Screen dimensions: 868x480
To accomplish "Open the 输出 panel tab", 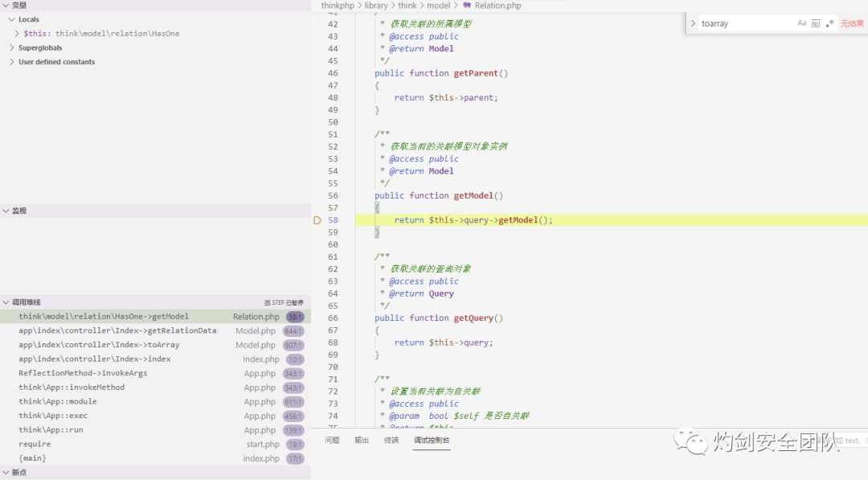I will tap(362, 440).
